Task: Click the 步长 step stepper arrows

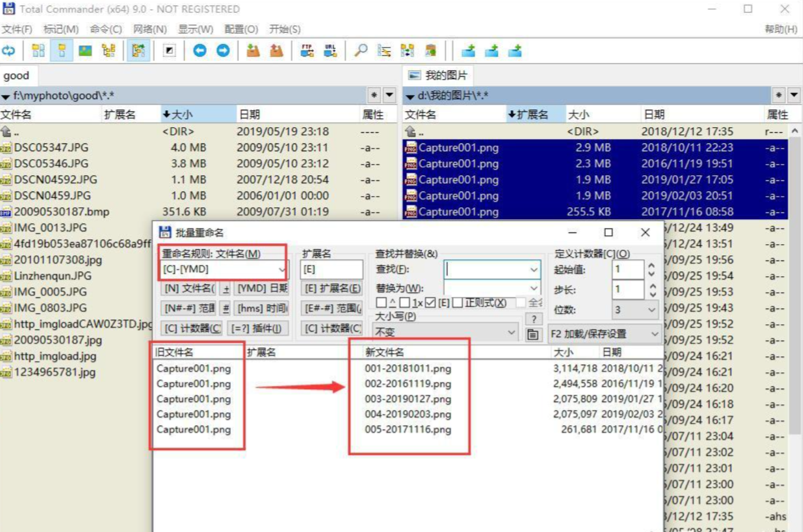Action: 651,290
